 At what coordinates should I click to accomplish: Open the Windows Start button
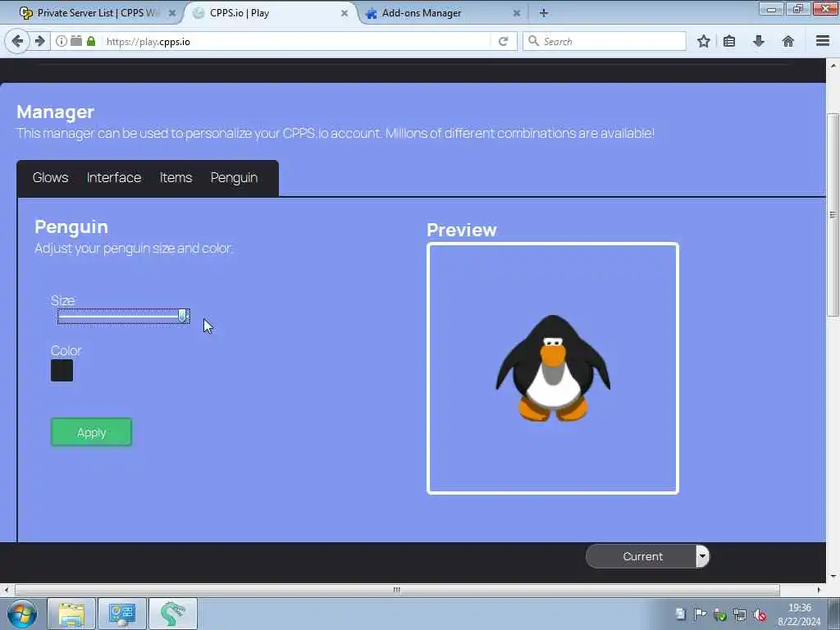(x=21, y=614)
